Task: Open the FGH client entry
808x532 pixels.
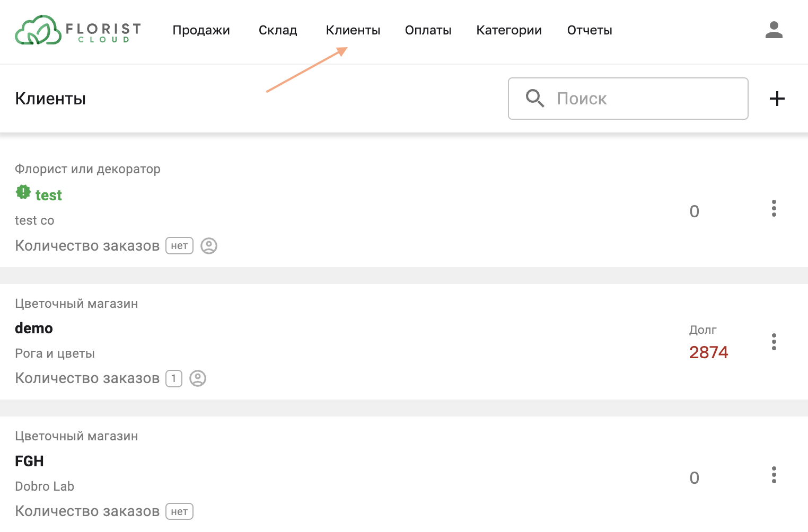Action: pos(29,462)
